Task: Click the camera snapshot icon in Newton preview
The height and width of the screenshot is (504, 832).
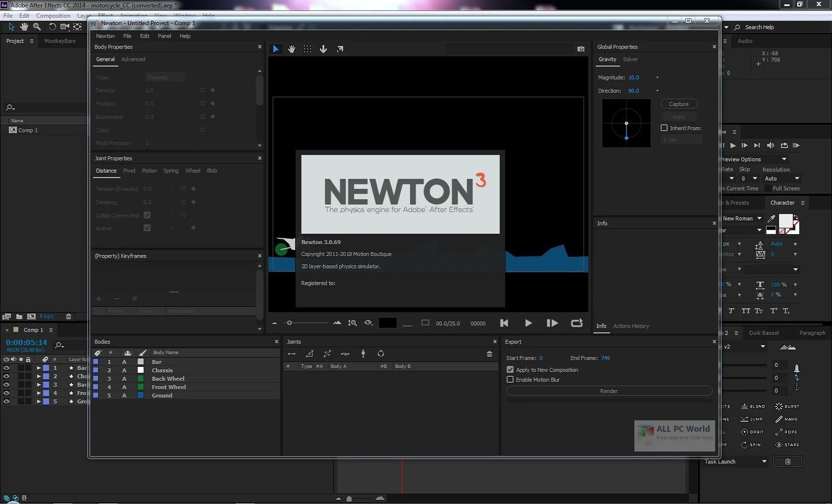Action: point(581,49)
